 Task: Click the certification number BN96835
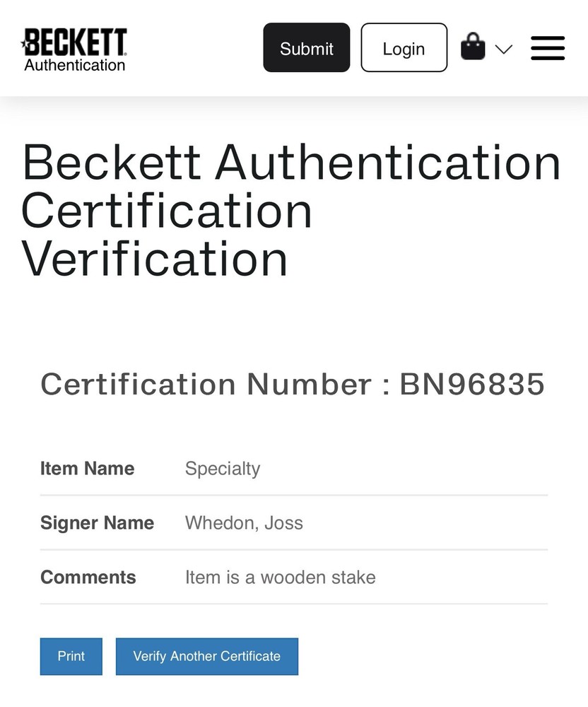coord(472,384)
